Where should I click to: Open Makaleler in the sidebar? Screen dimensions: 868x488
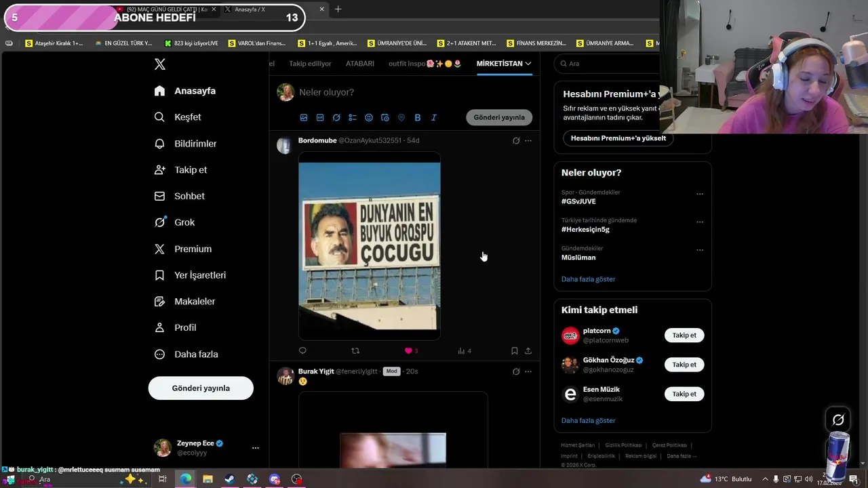(185, 301)
